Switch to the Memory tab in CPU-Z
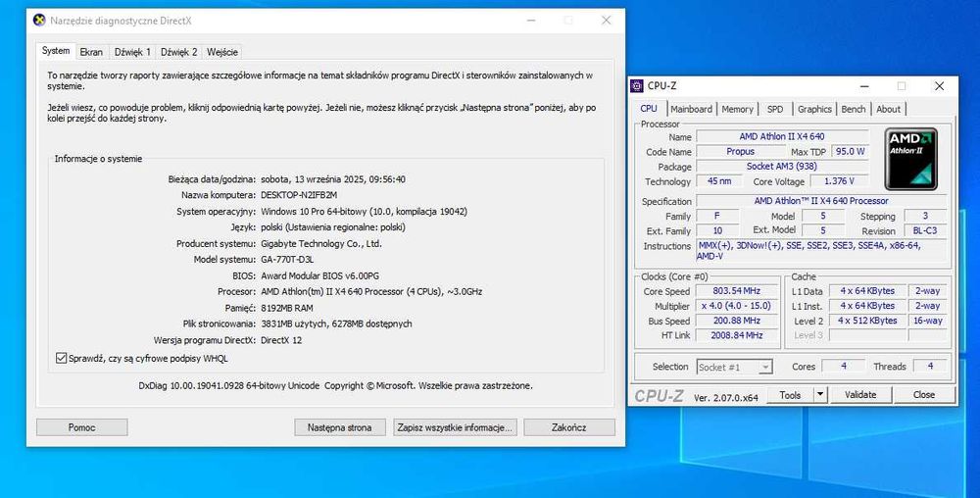This screenshot has height=498, width=980. pyautogui.click(x=738, y=109)
